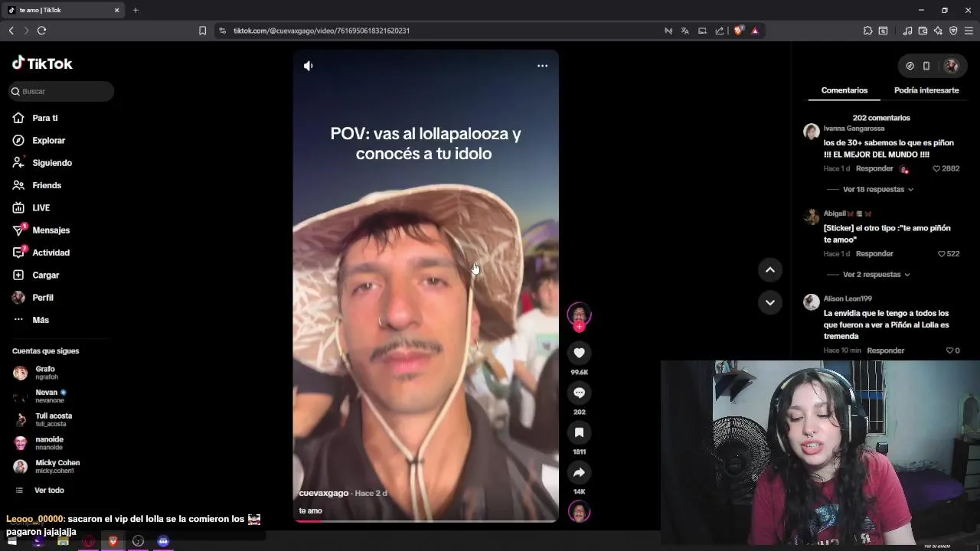Open the profile avatar in top right
The height and width of the screenshot is (551, 980).
(x=951, y=66)
